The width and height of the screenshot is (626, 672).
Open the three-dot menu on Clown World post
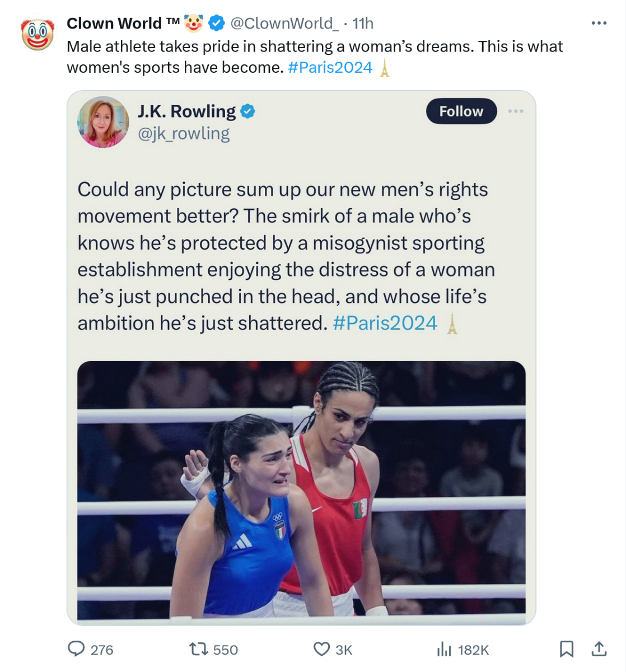tap(599, 23)
